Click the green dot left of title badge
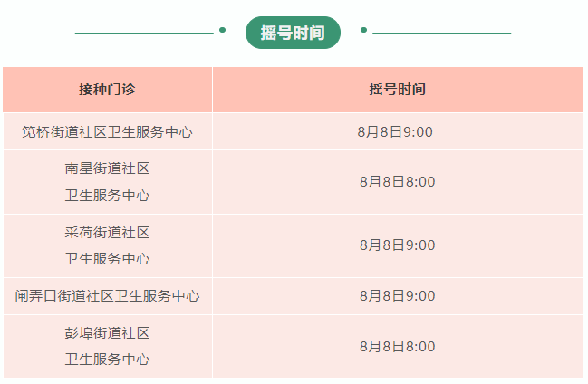 click(x=222, y=30)
